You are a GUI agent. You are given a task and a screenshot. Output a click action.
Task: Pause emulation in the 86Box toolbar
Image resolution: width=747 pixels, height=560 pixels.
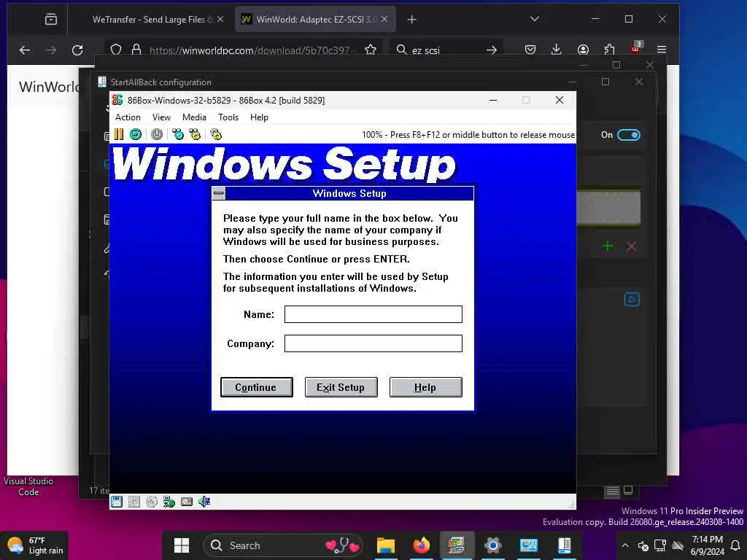coord(119,134)
